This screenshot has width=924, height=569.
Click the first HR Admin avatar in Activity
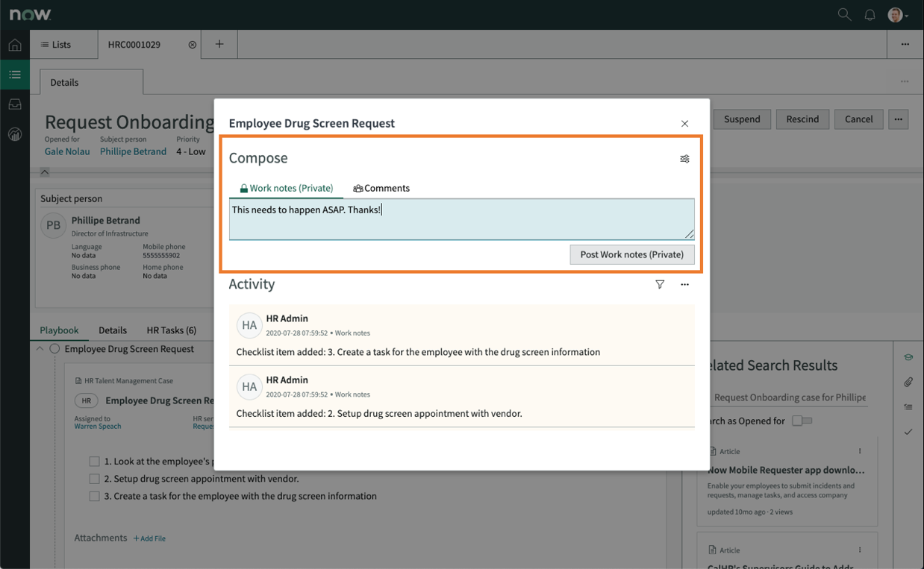coord(249,325)
